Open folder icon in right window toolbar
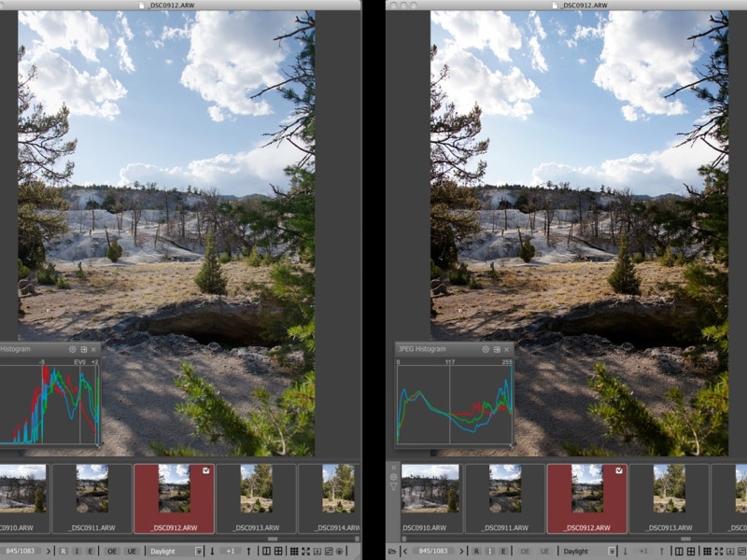Screen dimensions: 747x560 pyautogui.click(x=391, y=552)
